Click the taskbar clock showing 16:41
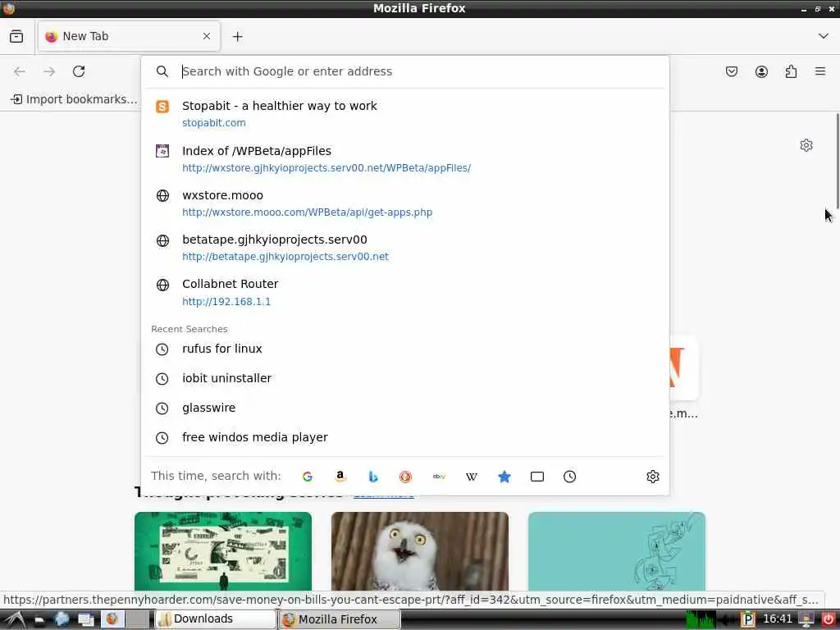Viewport: 840px width, 630px height. point(777,619)
